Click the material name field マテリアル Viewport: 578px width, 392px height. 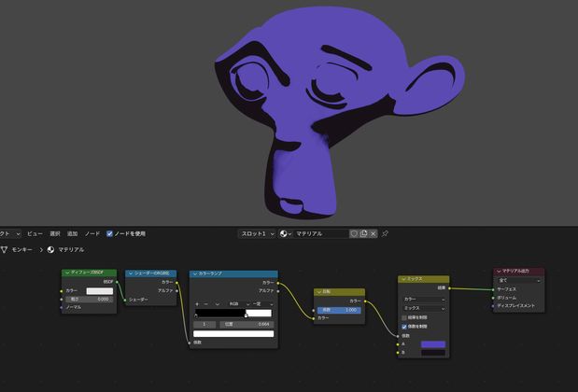[x=321, y=233]
